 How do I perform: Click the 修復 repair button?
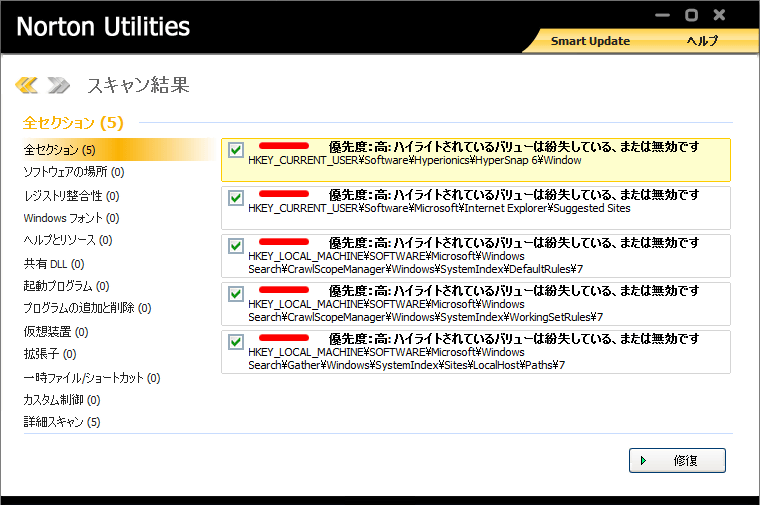pos(677,460)
